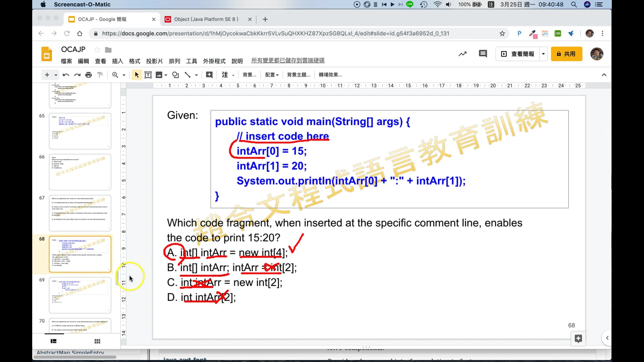Click the 共用 share button
The width and height of the screenshot is (644, 362).
pos(566,54)
